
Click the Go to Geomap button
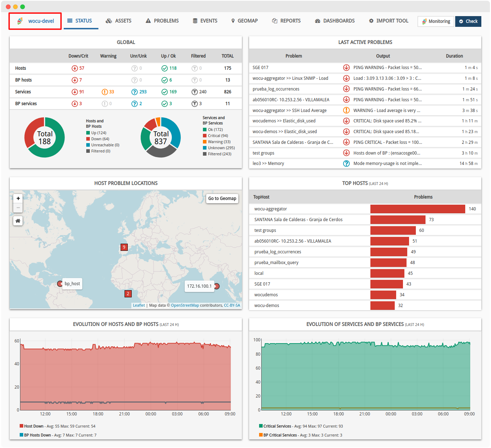pos(222,198)
